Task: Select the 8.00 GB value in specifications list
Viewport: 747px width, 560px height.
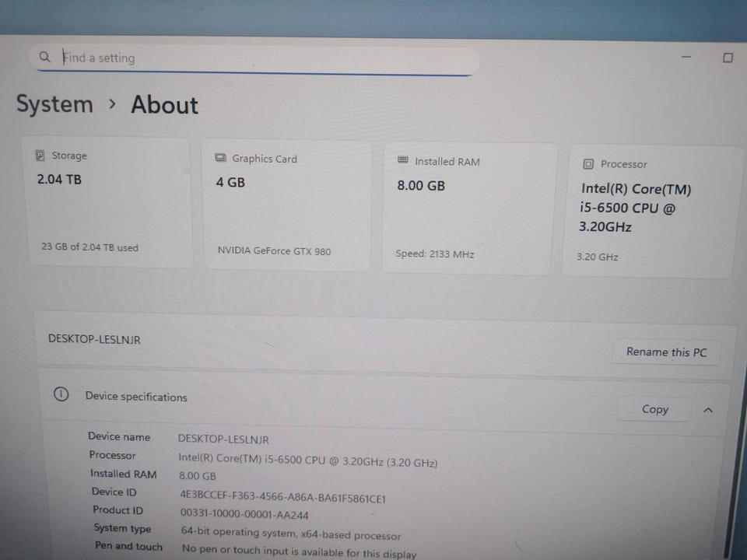Action: [197, 476]
